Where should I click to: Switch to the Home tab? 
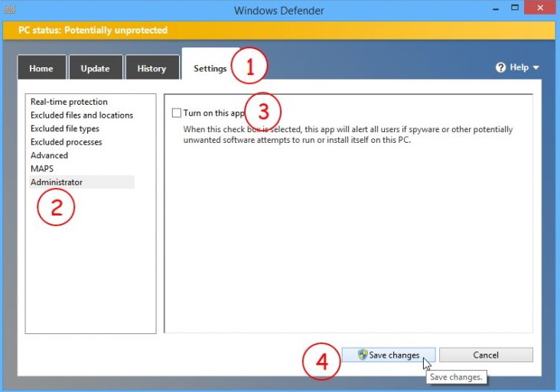tap(41, 69)
